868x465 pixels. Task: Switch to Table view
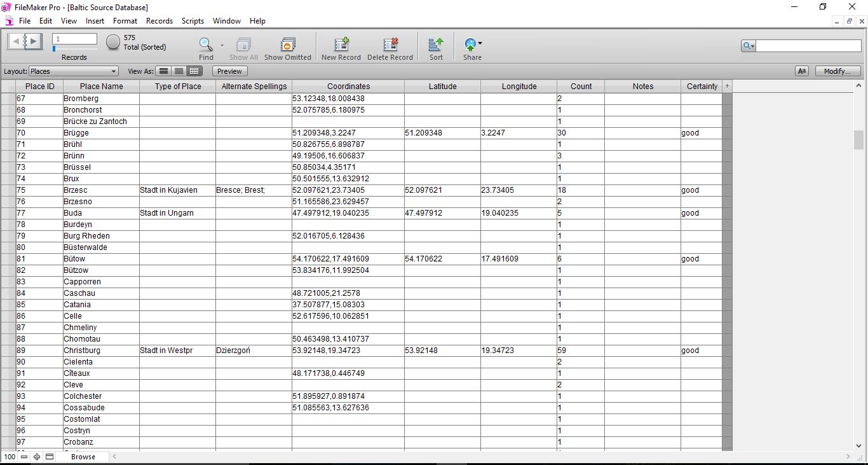point(194,71)
